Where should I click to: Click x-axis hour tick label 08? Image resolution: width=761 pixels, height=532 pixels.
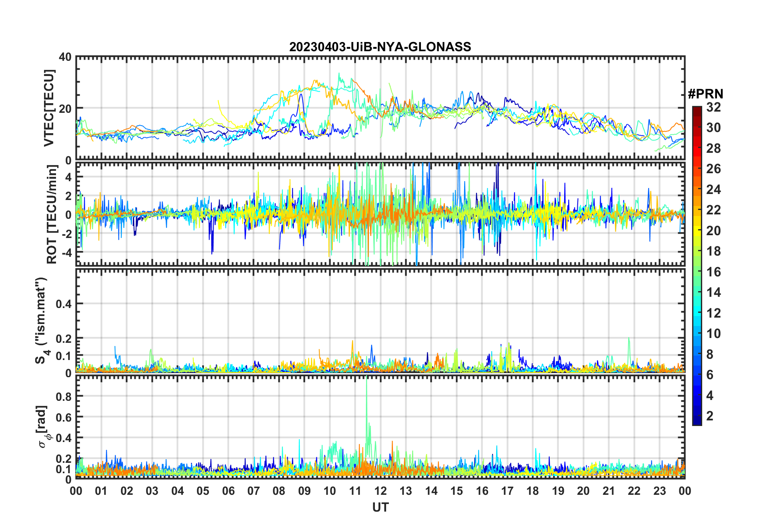(x=279, y=491)
